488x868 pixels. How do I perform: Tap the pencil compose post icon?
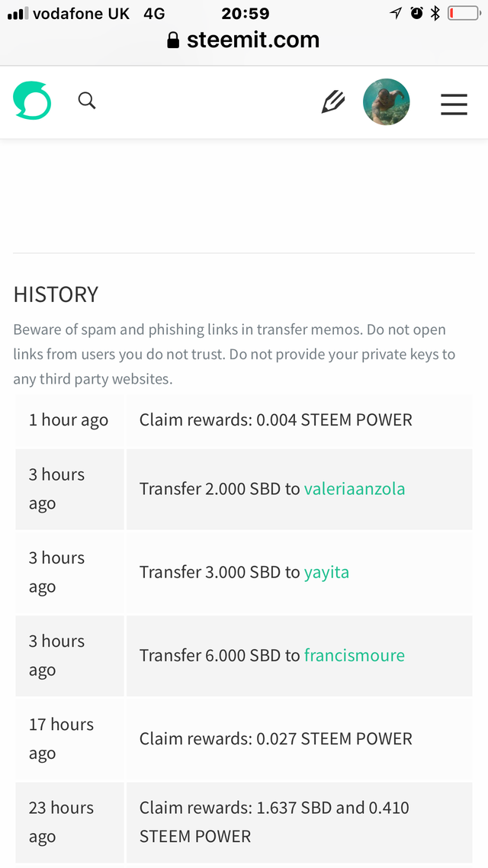click(332, 101)
